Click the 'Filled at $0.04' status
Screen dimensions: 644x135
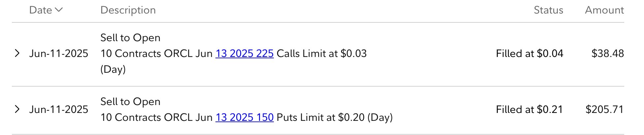click(530, 53)
